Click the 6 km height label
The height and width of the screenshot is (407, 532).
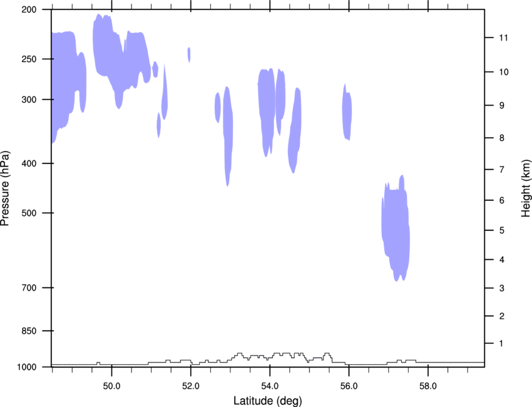point(502,200)
